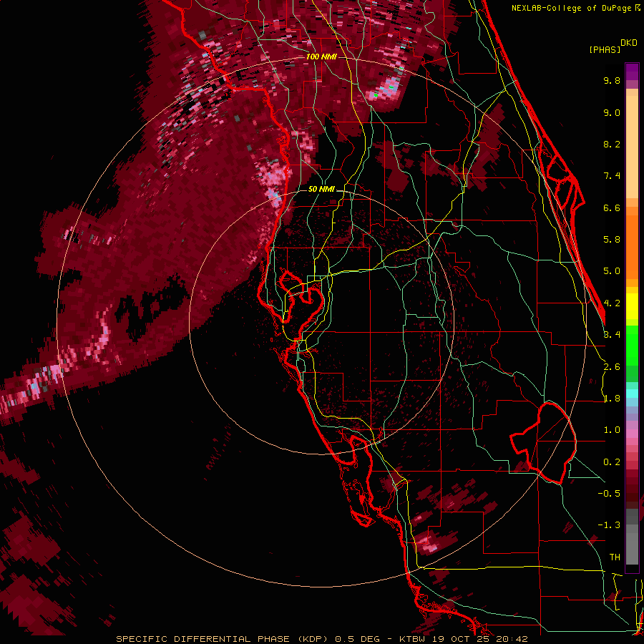Select the 20:42 timestamp

[x=512, y=639]
